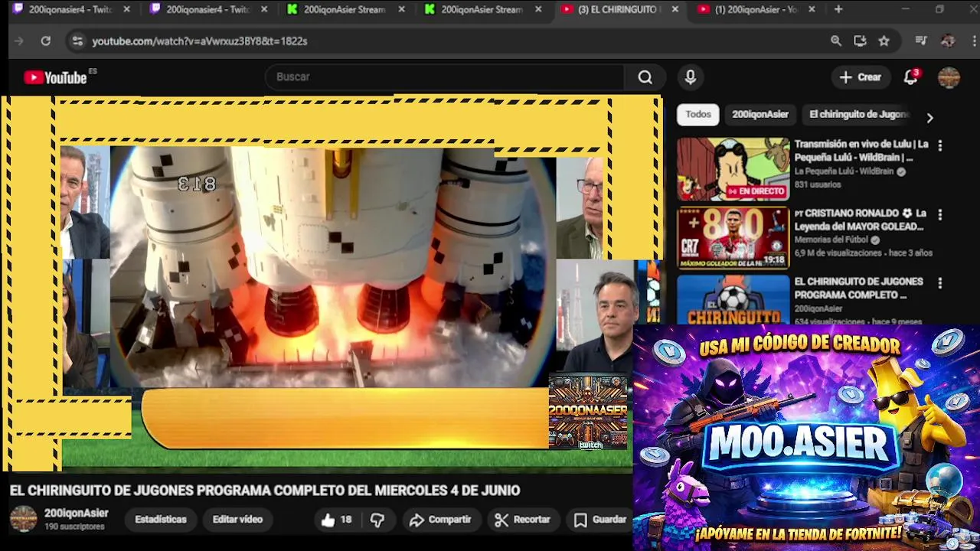The width and height of the screenshot is (980, 551).
Task: Open options for Cristiano Ronaldo video
Action: (939, 215)
